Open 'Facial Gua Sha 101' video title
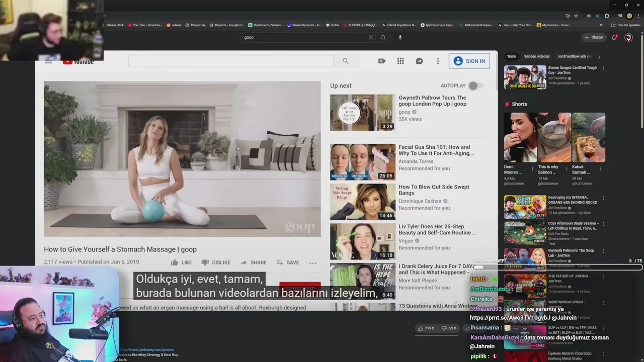Image resolution: width=644 pixels, height=362 pixels. coord(436,150)
